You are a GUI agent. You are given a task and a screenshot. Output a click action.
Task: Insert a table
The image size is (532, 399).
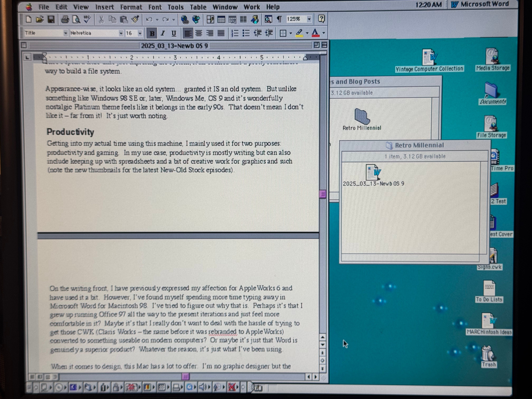pos(221,19)
